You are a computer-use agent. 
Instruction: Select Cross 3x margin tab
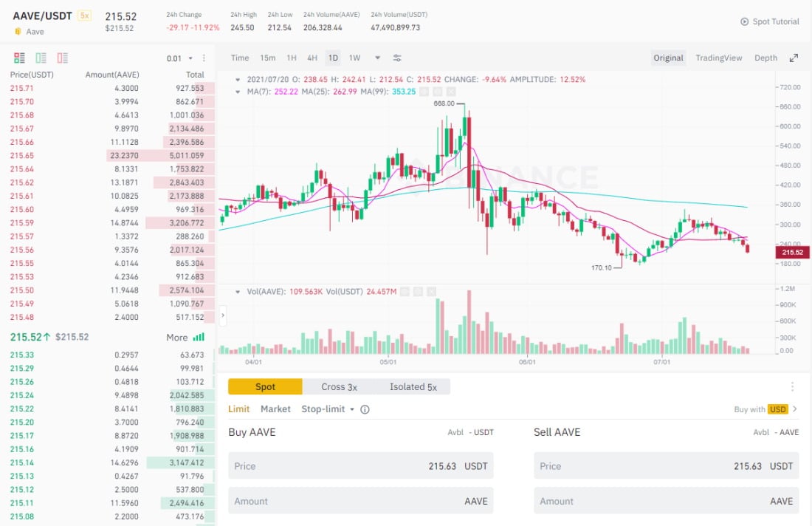pos(340,386)
